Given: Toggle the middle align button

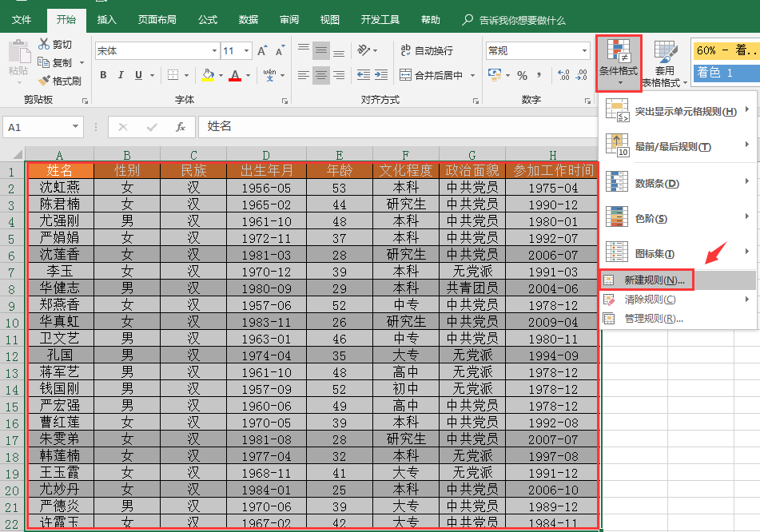Looking at the screenshot, I should click(x=321, y=50).
